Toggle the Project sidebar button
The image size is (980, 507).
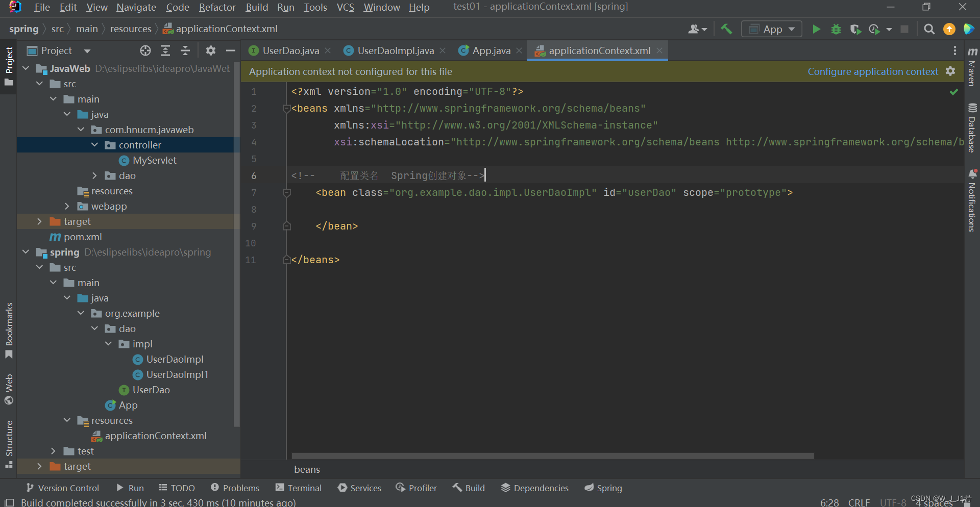tap(9, 66)
